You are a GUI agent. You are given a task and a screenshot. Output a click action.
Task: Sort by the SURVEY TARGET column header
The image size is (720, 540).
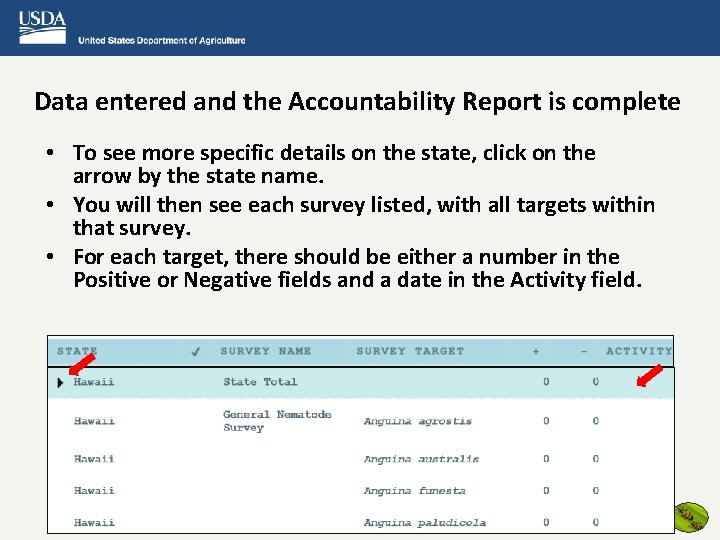(410, 351)
